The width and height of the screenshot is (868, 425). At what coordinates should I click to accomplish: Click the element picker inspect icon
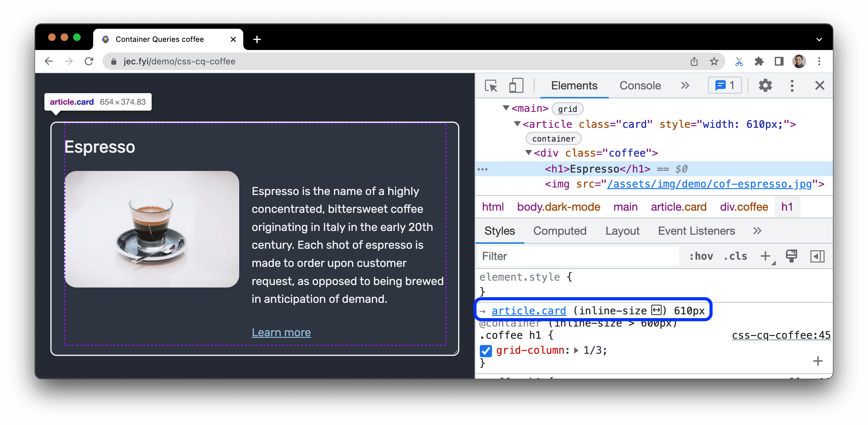pos(492,85)
